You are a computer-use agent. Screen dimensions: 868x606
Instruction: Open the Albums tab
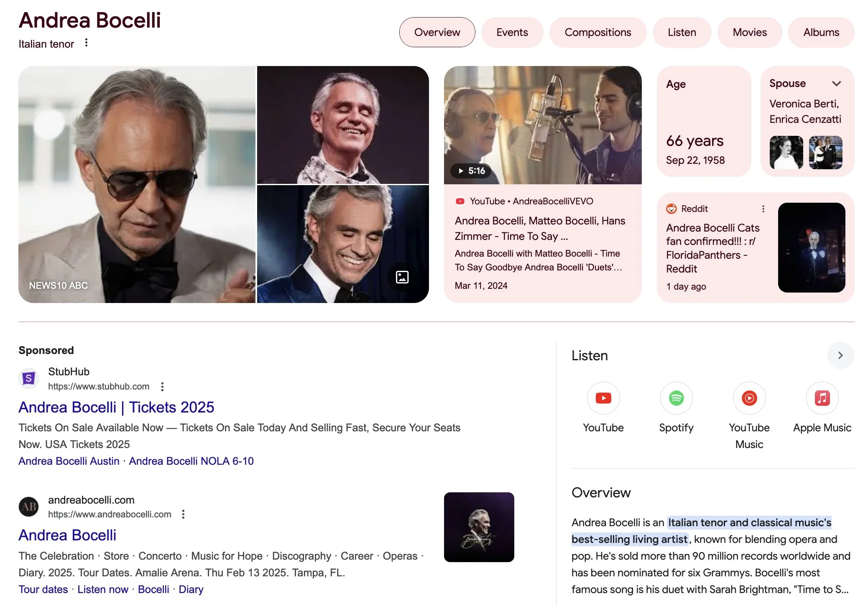[821, 32]
